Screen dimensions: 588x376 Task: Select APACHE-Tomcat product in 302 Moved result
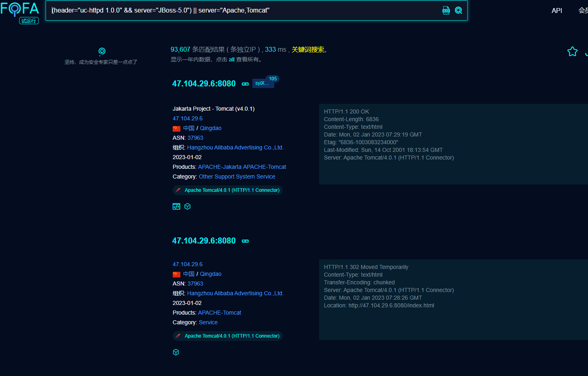(220, 313)
